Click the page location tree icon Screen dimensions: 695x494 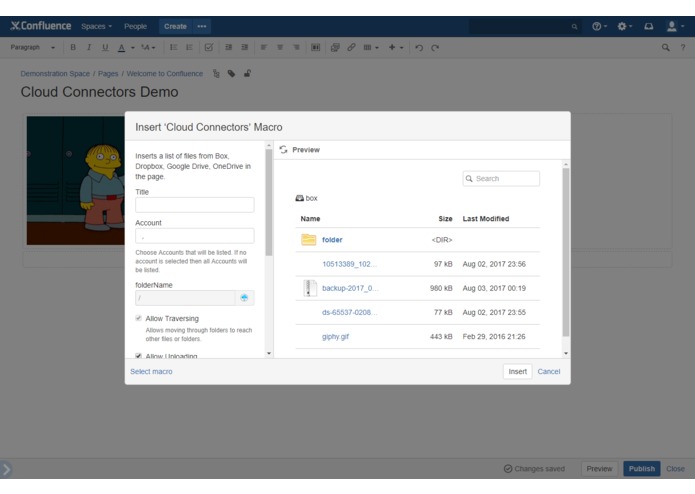coord(216,74)
